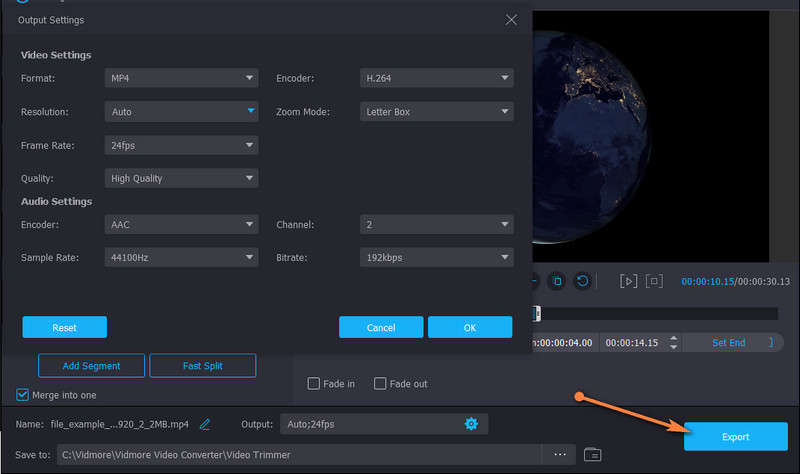Click the Export button
800x474 pixels.
735,437
